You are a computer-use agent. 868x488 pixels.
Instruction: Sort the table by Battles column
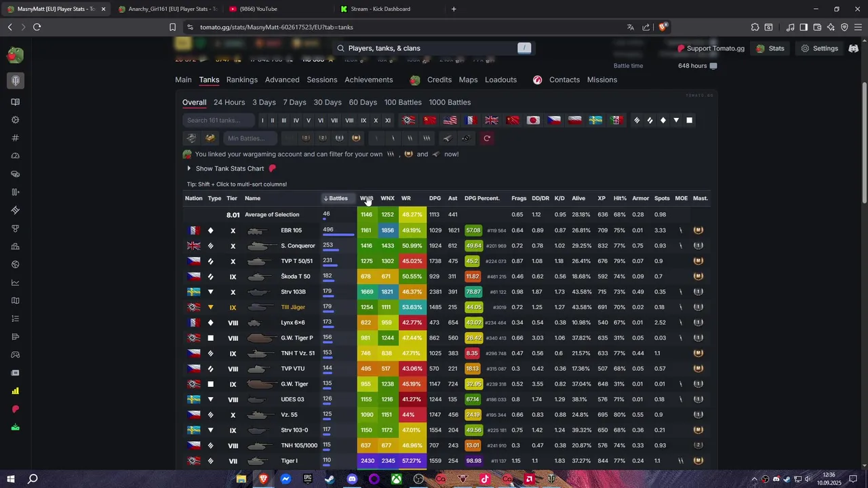(x=338, y=199)
